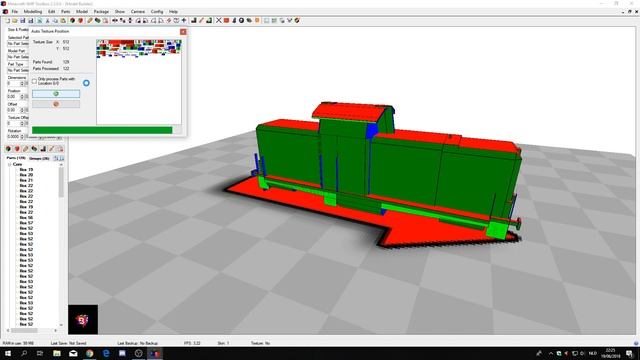The width and height of the screenshot is (640, 360).
Task: Select Box 57 in the parts tree
Action: (x=27, y=223)
